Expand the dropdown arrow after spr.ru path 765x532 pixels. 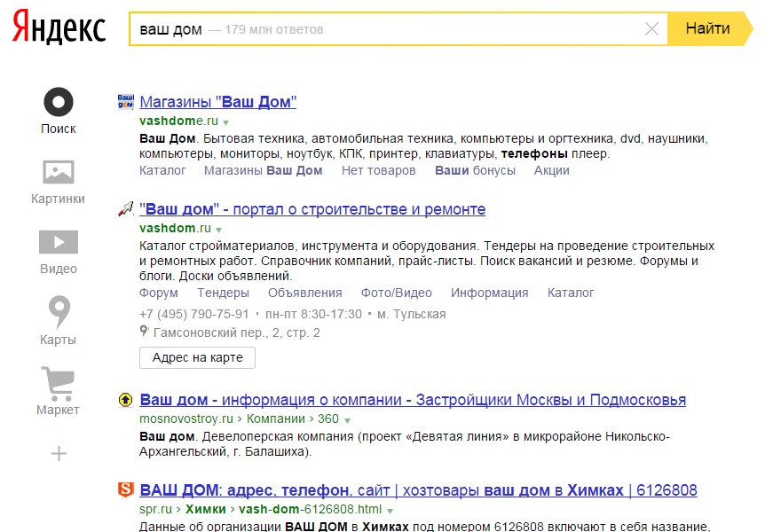tap(390, 511)
